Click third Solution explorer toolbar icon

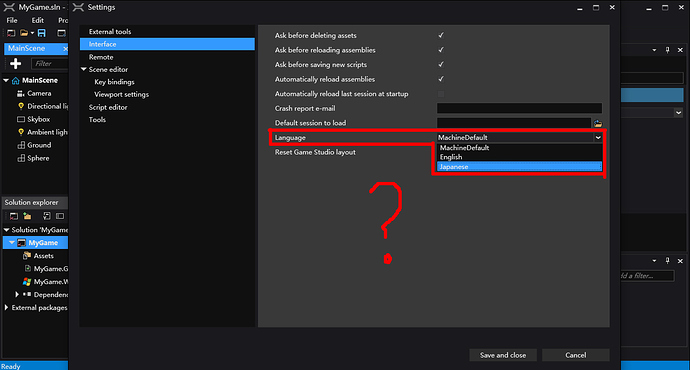pyautogui.click(x=47, y=216)
